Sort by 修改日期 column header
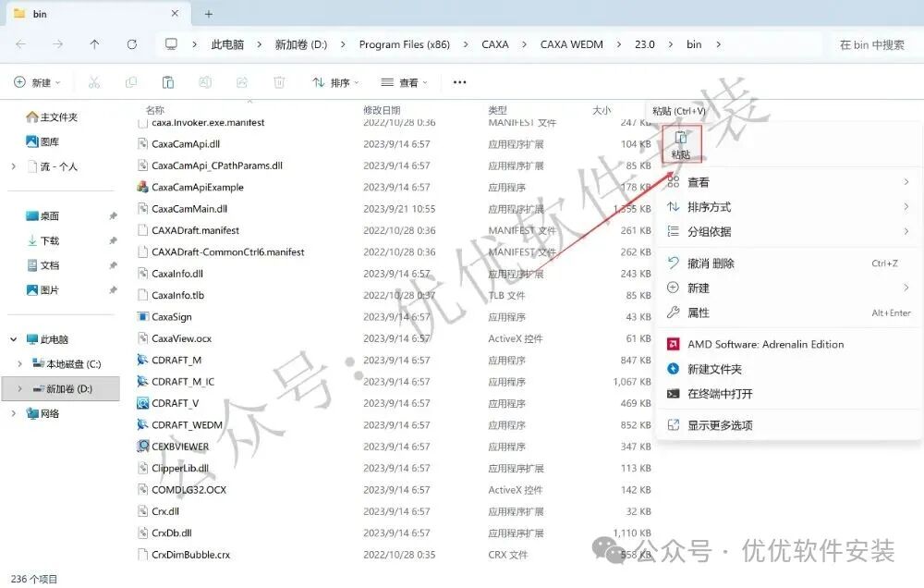The height and width of the screenshot is (588, 924). [382, 110]
